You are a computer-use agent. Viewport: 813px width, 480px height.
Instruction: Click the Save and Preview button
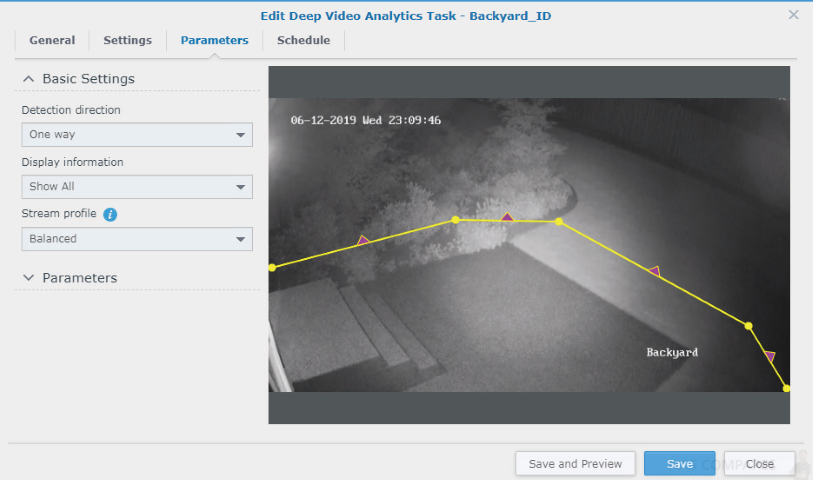point(575,463)
